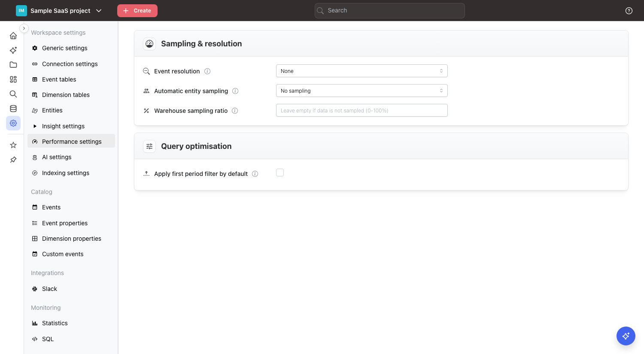Open the folder icon in left rail
The width and height of the screenshot is (644, 354).
pos(13,65)
